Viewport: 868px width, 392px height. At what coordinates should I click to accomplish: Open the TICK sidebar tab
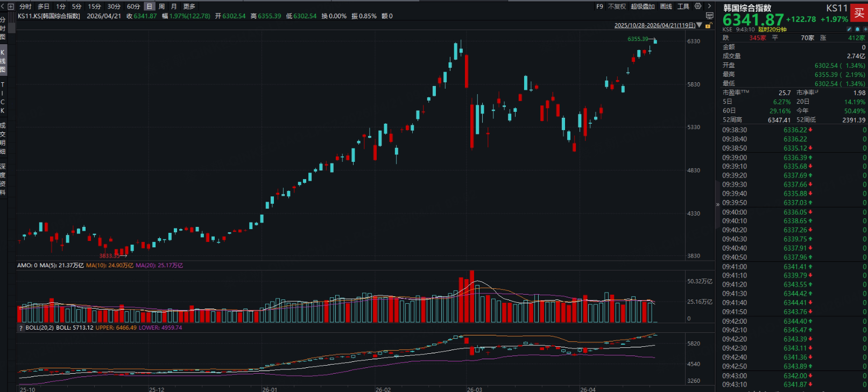tap(3, 97)
